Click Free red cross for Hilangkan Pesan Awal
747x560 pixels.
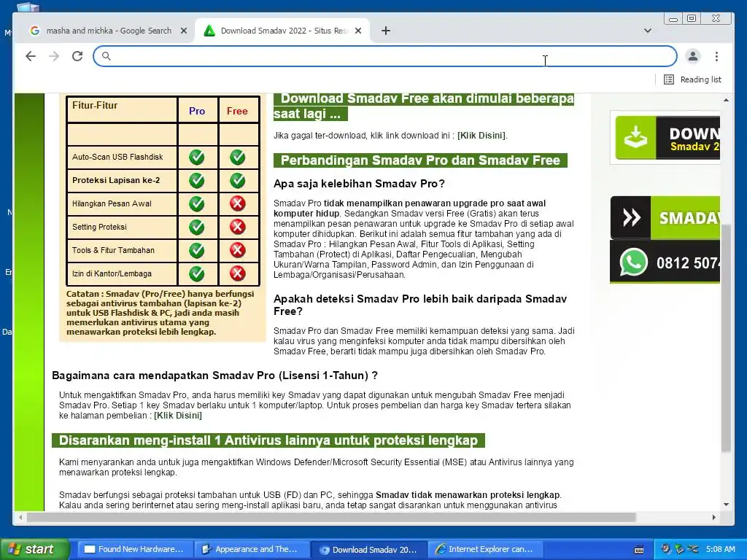[237, 204]
